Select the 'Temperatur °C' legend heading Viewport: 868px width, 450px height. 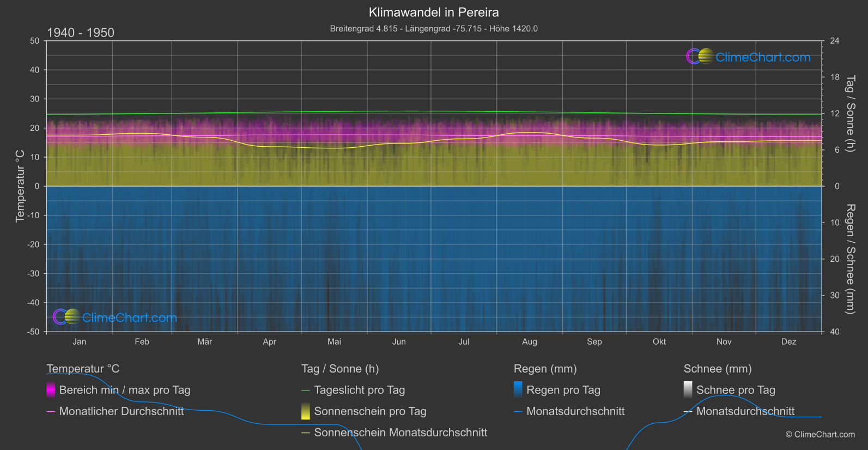(x=83, y=369)
